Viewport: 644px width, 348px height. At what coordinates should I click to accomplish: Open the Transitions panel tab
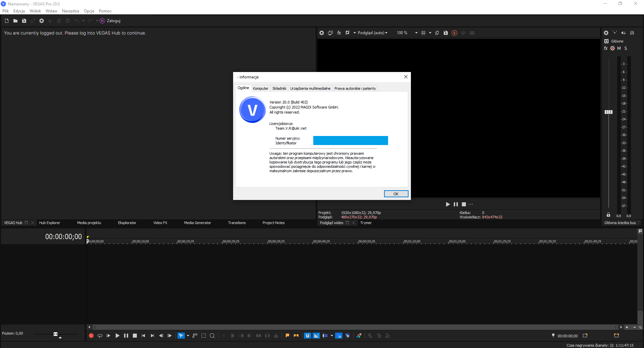tap(237, 223)
